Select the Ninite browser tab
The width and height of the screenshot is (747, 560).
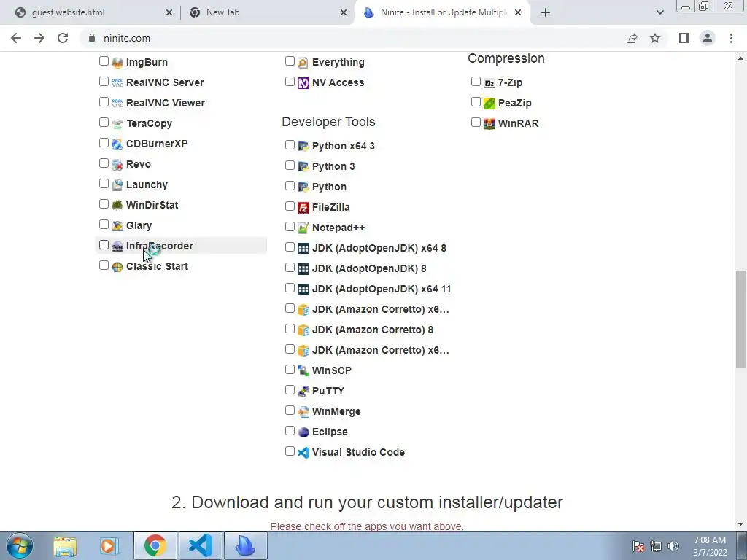tap(443, 12)
